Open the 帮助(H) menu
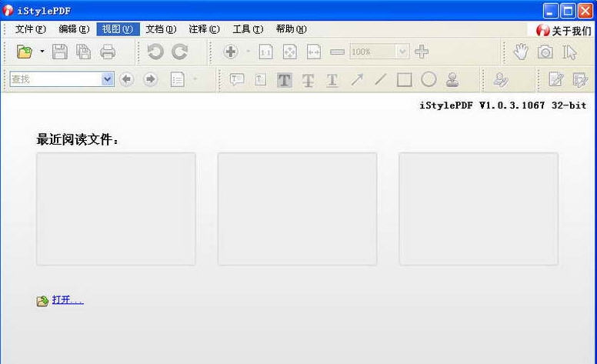Image resolution: width=597 pixels, height=364 pixels. point(292,29)
